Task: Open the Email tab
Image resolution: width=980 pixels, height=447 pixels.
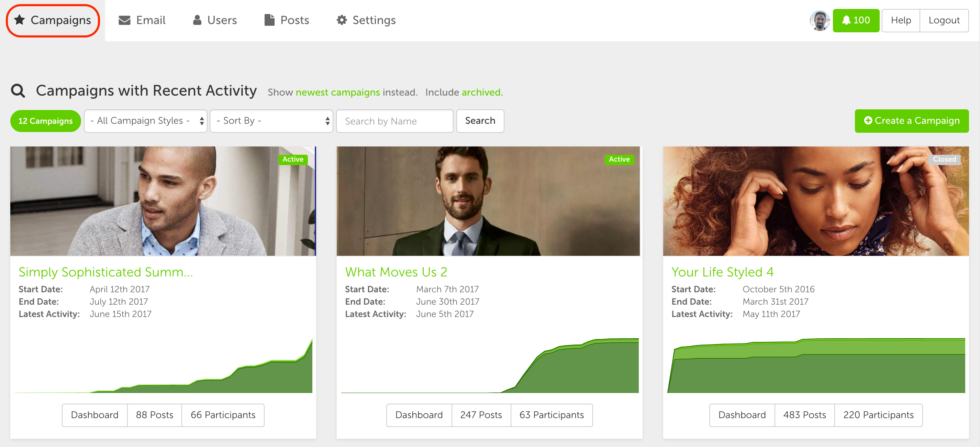Action: 142,20
